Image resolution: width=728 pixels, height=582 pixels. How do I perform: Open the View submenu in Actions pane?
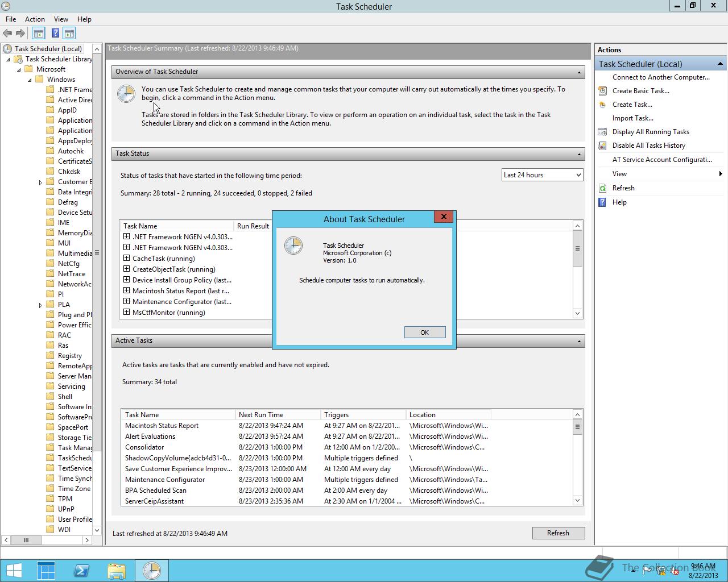tap(661, 174)
